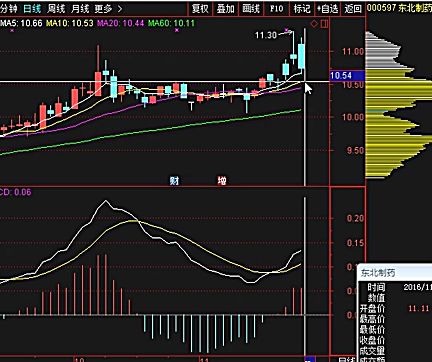This screenshot has height=362, width=432.
Task: Click the purple marker below MA20 label
Action: click(177, 30)
